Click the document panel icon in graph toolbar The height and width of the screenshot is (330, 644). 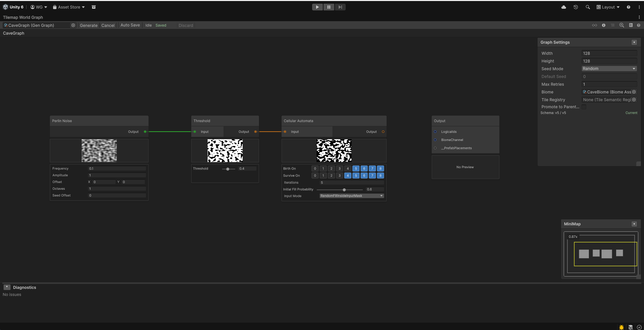pos(631,25)
